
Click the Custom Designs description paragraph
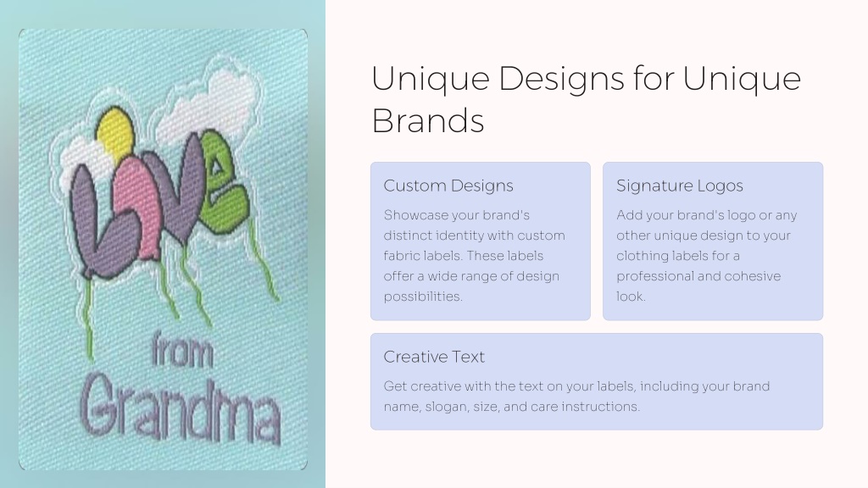(x=475, y=256)
